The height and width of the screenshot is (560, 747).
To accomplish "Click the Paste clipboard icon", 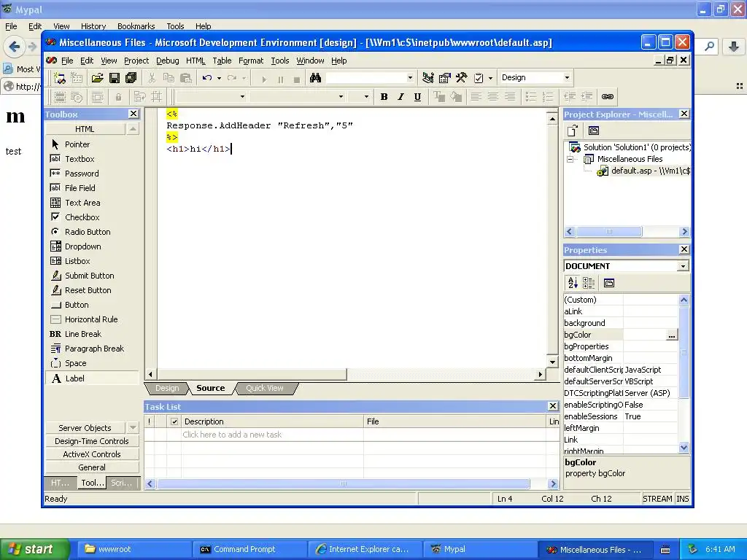I will (x=186, y=77).
